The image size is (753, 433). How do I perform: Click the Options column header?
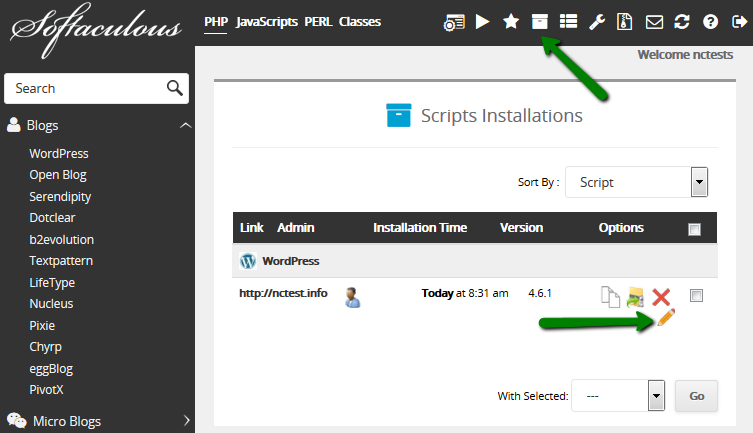point(621,228)
